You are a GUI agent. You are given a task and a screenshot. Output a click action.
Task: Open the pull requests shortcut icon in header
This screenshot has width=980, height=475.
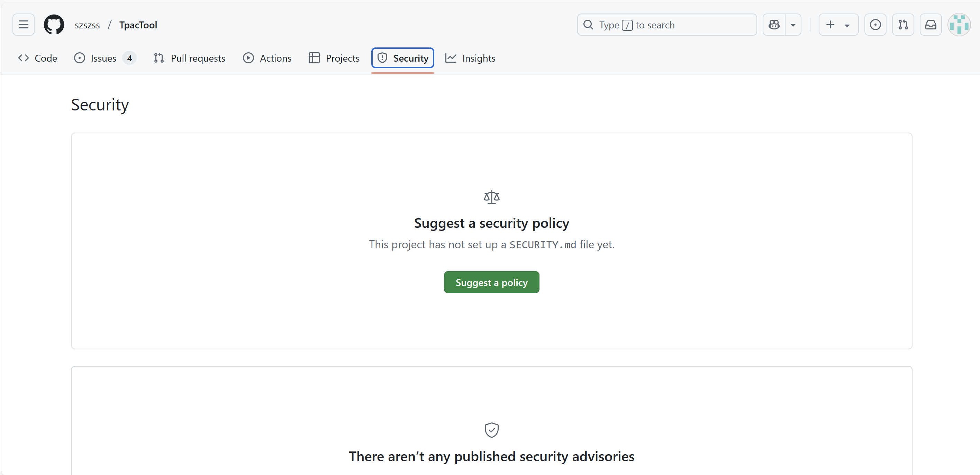tap(903, 25)
